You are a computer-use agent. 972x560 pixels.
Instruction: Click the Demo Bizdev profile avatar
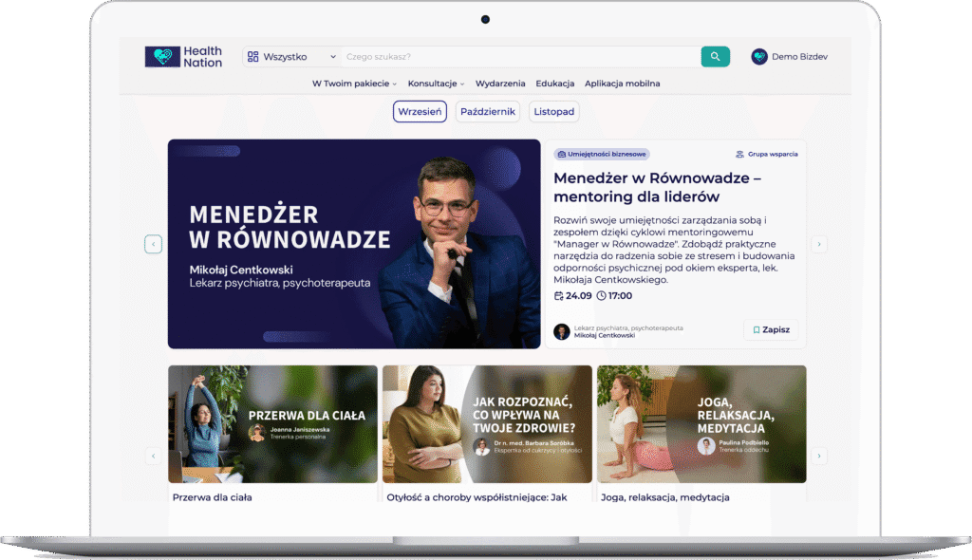point(759,57)
